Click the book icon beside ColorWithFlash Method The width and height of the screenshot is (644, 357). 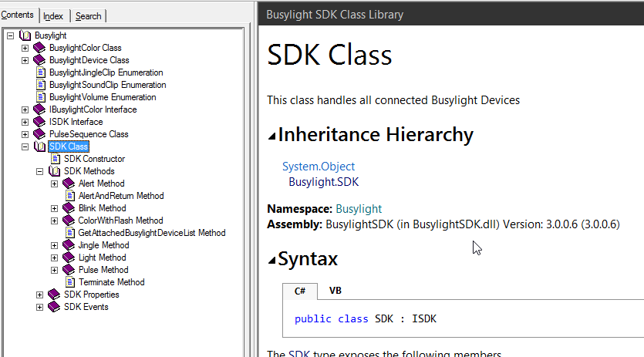coord(69,221)
